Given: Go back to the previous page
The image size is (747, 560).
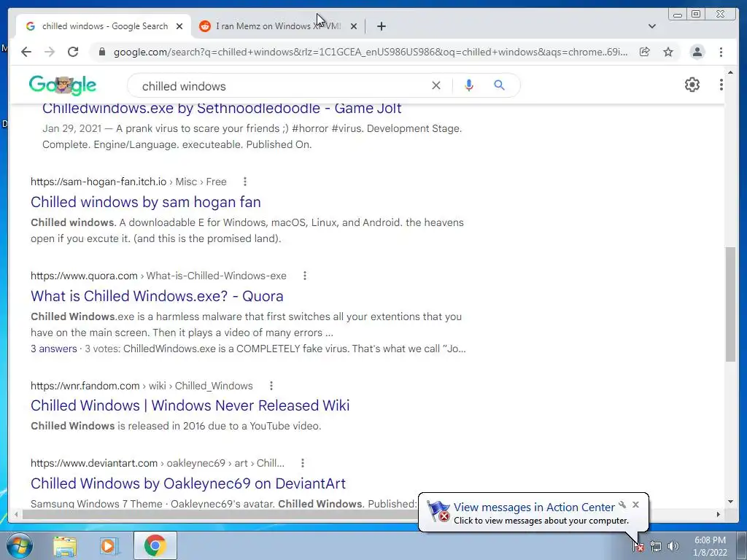Looking at the screenshot, I should tap(26, 52).
